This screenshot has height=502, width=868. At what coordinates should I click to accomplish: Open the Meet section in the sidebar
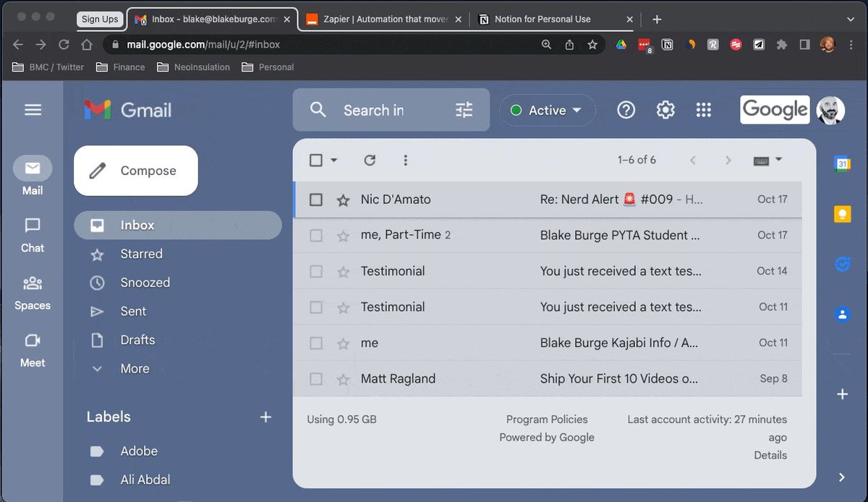click(x=33, y=350)
